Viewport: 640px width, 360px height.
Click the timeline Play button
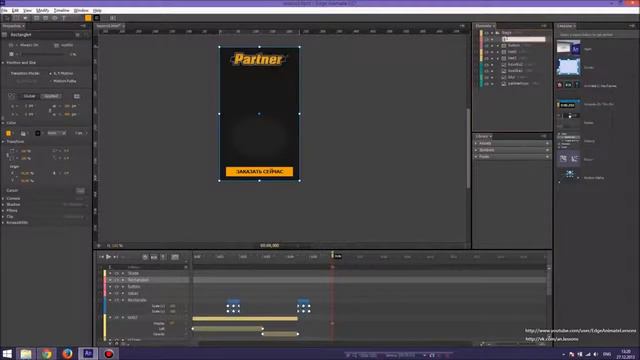click(108, 257)
